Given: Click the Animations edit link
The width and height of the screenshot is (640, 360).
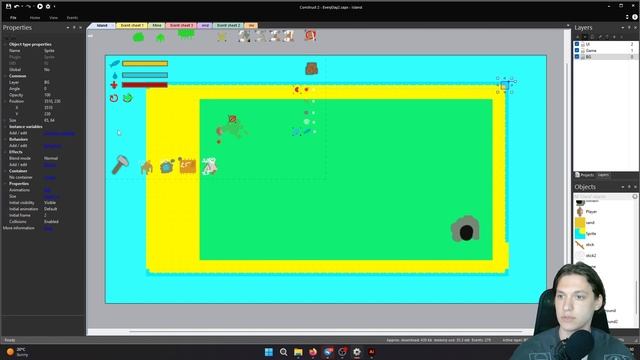Looking at the screenshot, I should 47,190.
